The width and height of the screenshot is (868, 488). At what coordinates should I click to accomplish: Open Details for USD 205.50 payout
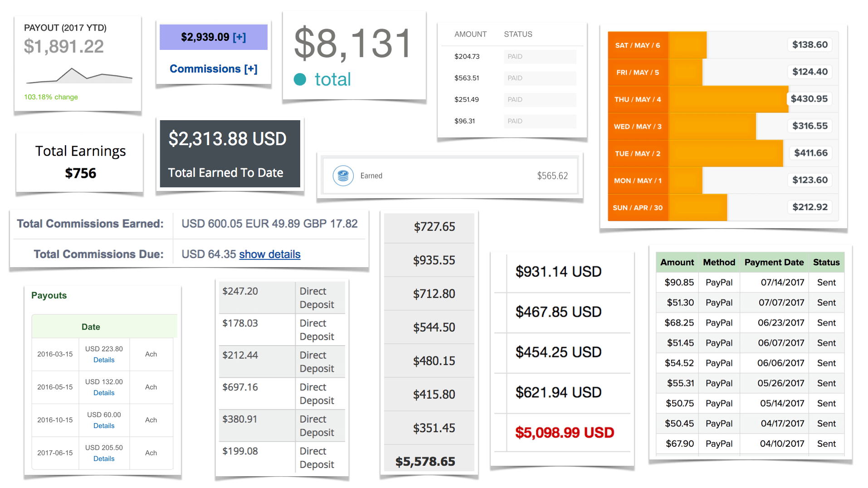point(104,459)
